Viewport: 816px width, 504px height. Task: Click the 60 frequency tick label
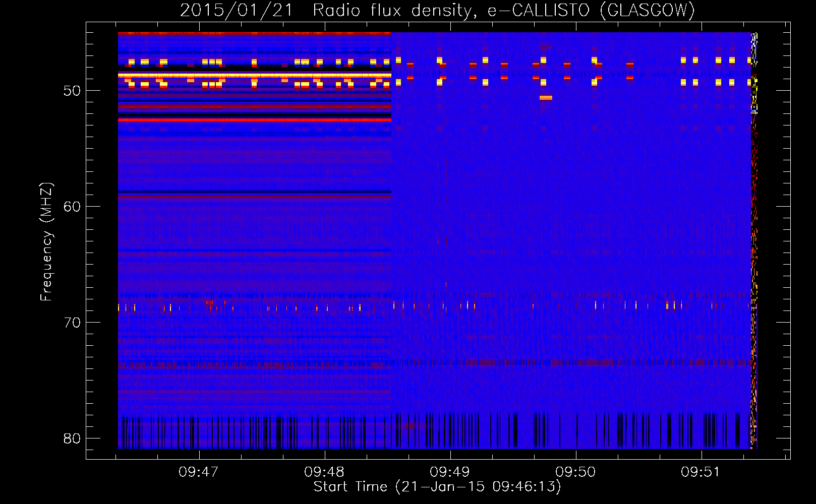(x=72, y=207)
